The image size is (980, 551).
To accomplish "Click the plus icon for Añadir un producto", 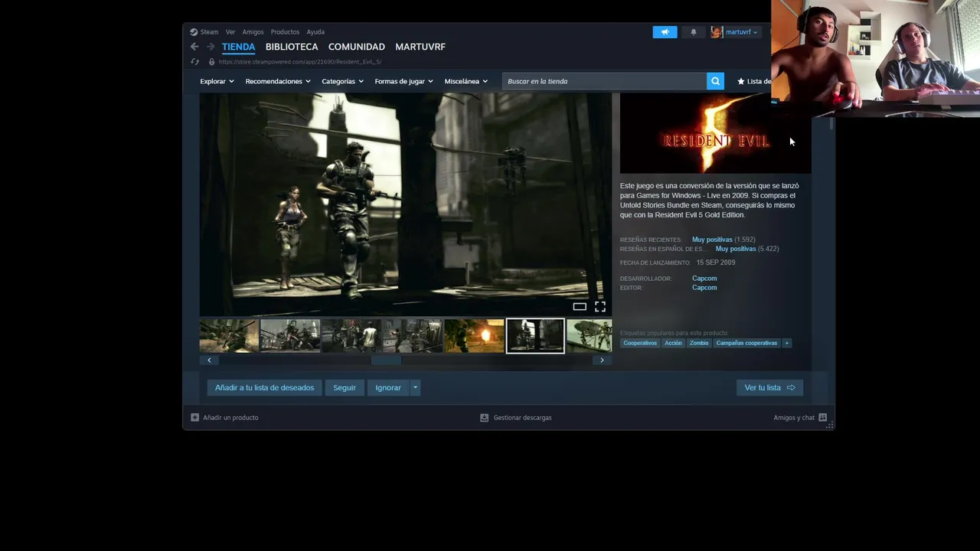I will point(194,418).
